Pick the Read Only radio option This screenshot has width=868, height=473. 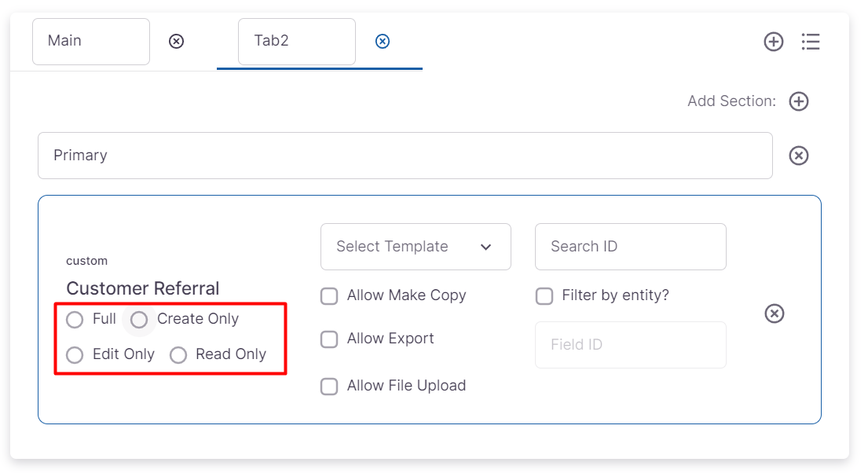coord(178,355)
